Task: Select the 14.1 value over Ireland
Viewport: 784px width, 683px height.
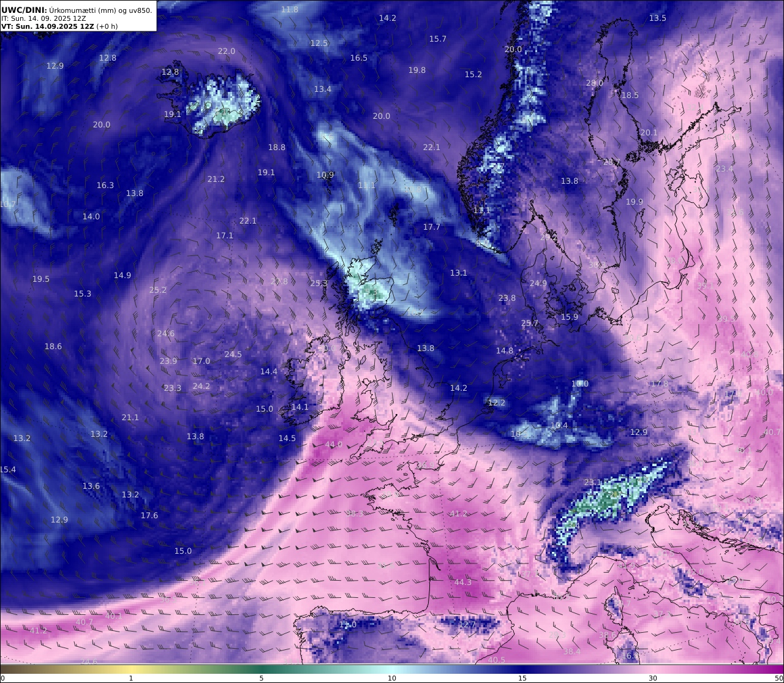Action: [300, 407]
